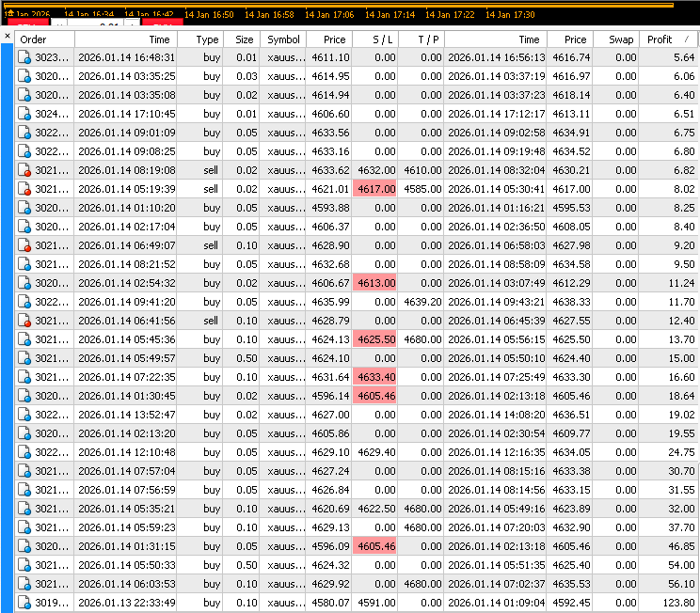700x613 pixels.
Task: Select the red-highlighted S/L cell showing 4617.00
Action: [x=375, y=189]
